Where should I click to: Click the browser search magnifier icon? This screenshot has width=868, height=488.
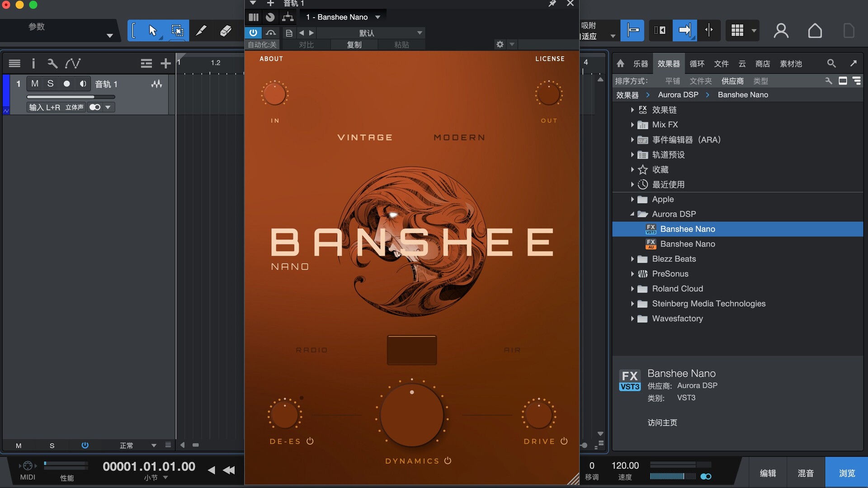[x=831, y=63]
